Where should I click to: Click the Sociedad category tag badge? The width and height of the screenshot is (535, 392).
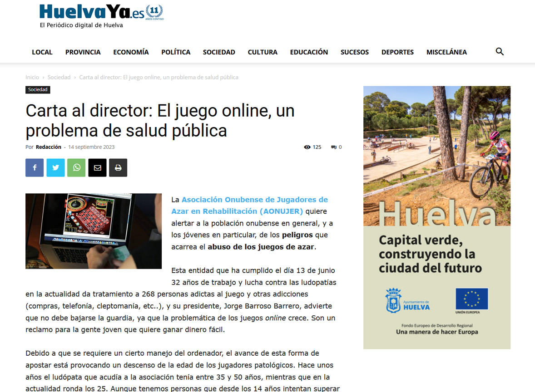38,90
